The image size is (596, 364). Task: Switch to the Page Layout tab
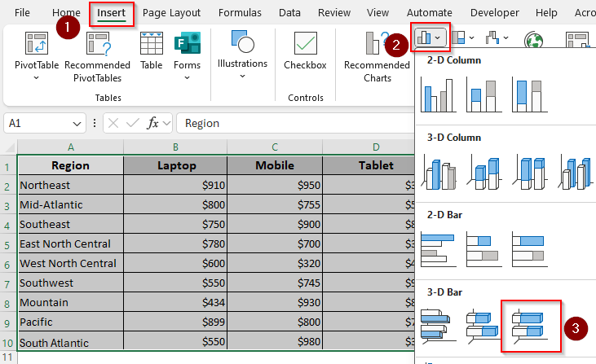[x=171, y=13]
